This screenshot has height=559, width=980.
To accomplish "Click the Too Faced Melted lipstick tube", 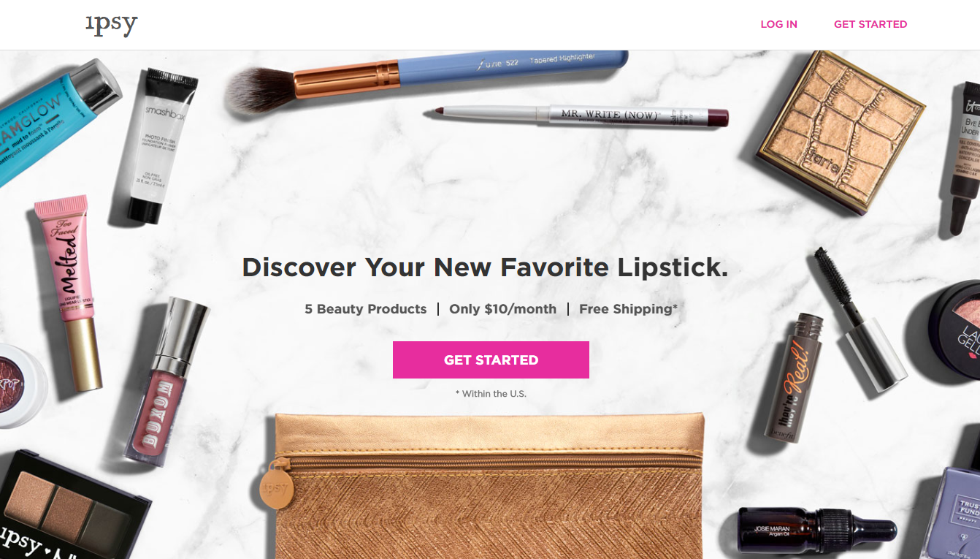I will click(67, 292).
